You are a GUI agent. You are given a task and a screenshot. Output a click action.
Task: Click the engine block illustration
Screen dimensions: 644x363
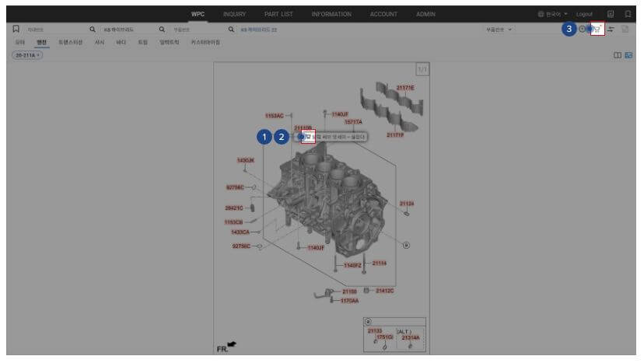[328, 201]
